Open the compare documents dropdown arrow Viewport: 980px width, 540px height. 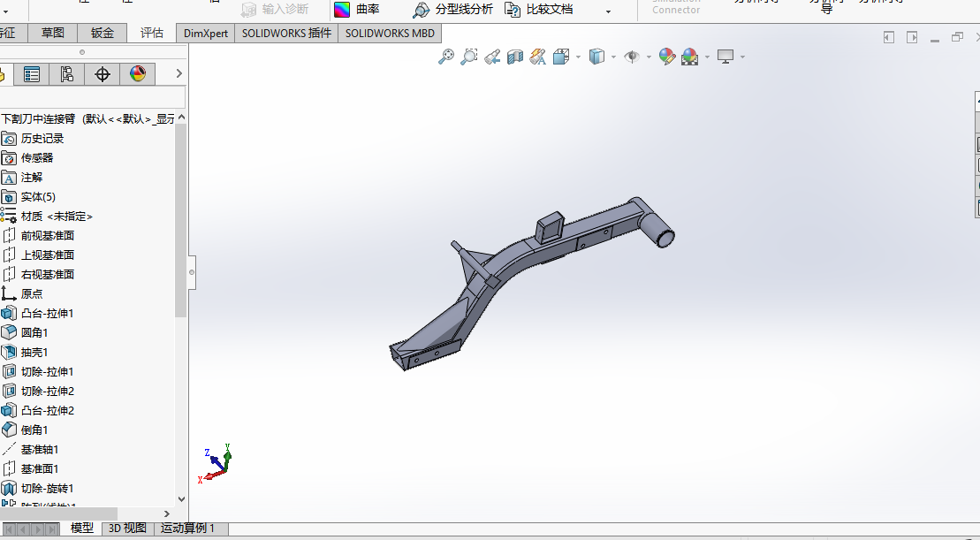point(608,11)
